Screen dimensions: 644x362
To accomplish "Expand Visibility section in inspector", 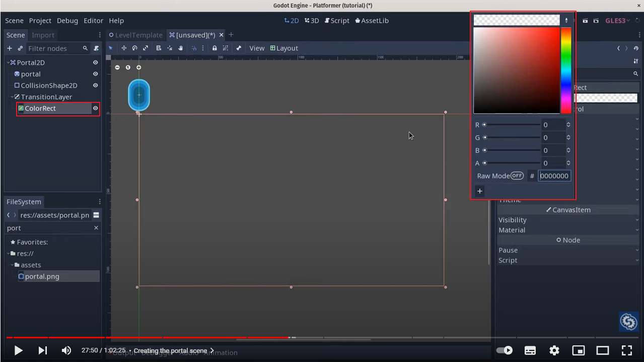I will [x=568, y=220].
